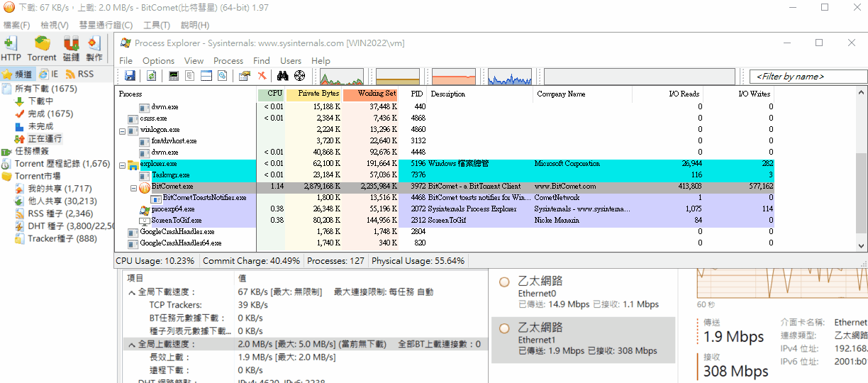Collapse the explorer.exe tree node
The height and width of the screenshot is (383, 868).
coord(122,165)
